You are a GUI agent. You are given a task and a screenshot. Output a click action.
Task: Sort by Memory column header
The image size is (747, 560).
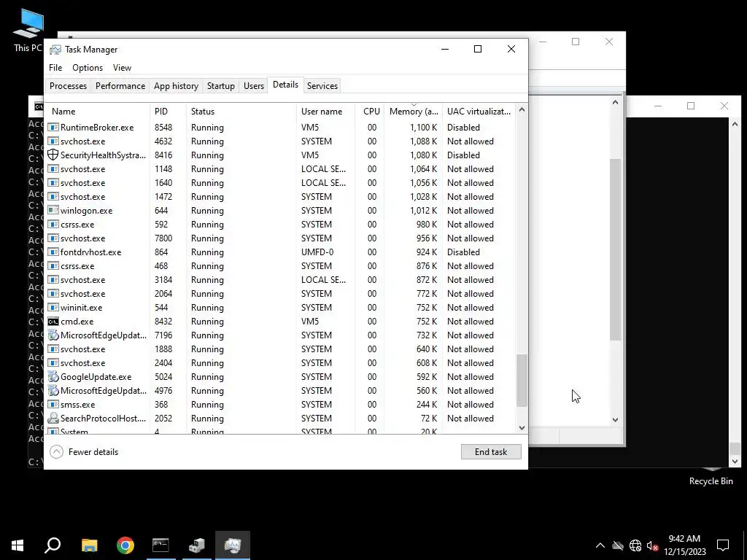coord(413,112)
